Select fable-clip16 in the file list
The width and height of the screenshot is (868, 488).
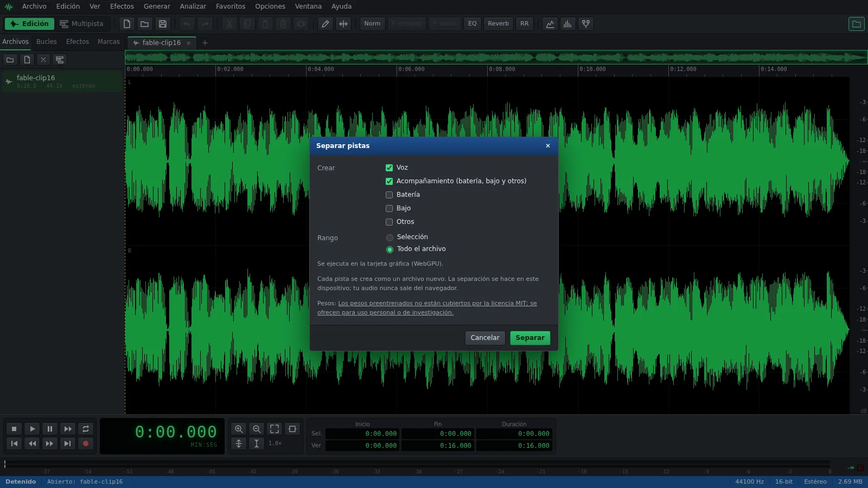click(x=62, y=81)
